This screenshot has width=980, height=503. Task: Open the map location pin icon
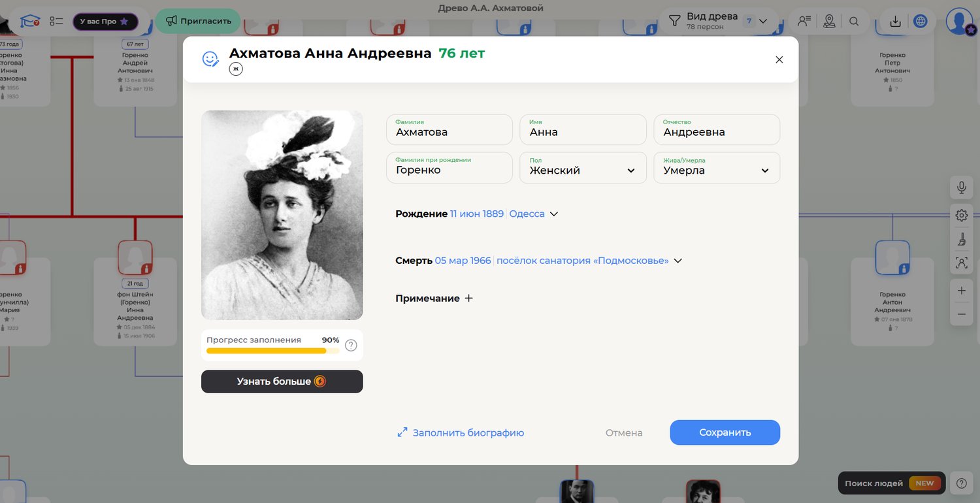pos(829,21)
